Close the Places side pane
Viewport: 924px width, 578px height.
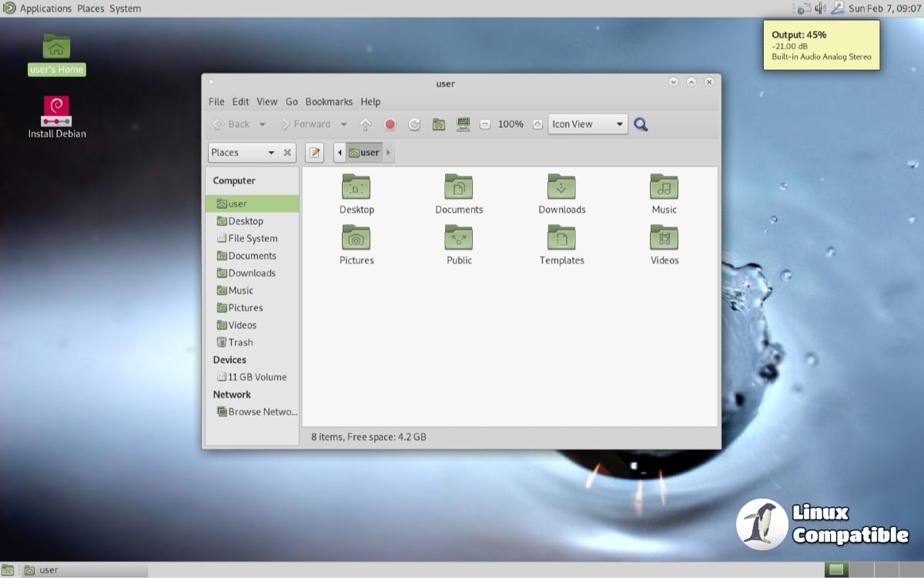click(287, 153)
